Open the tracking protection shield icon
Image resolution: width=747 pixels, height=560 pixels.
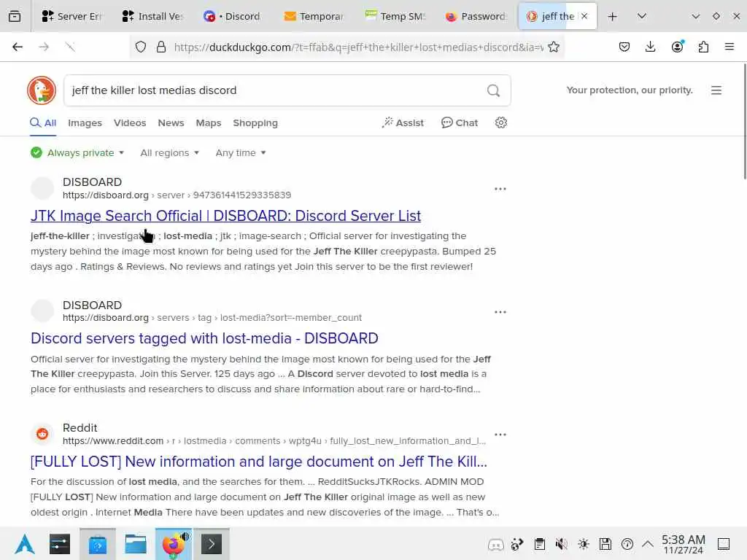coord(141,47)
